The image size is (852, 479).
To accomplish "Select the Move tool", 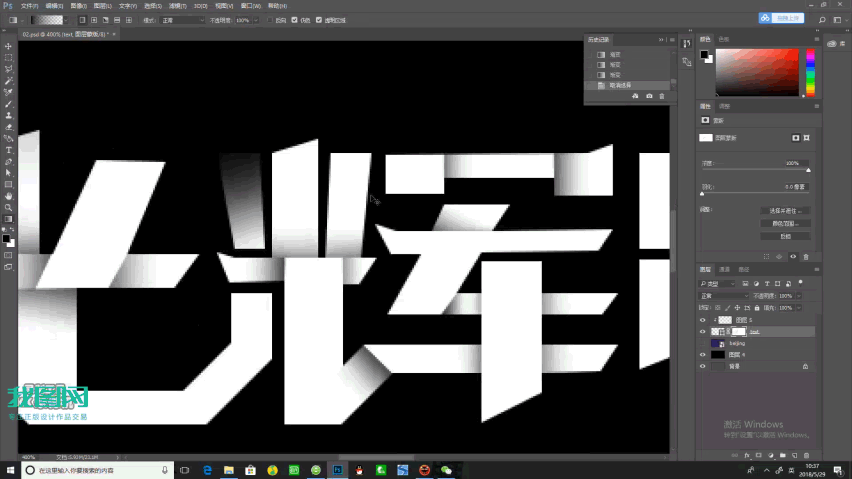I will tap(8, 46).
